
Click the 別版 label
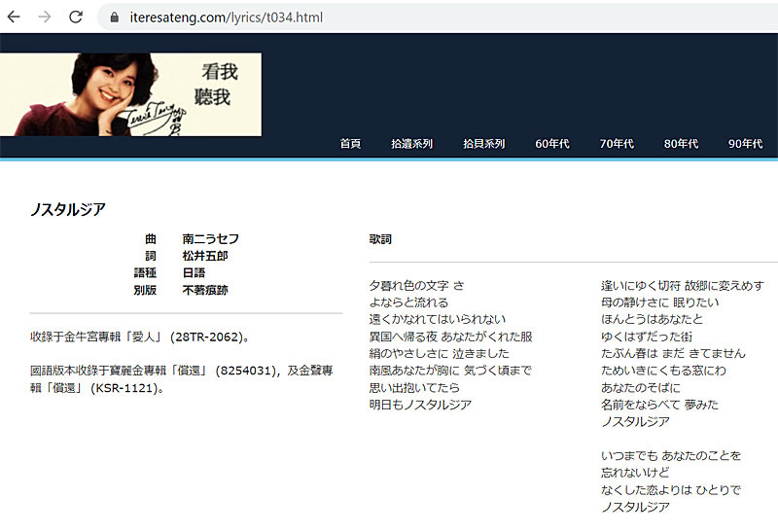click(145, 290)
